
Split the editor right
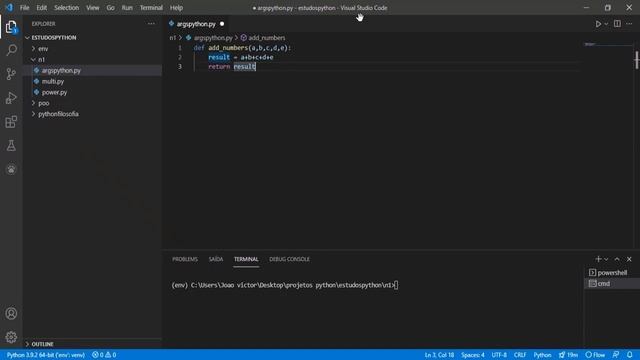617,24
